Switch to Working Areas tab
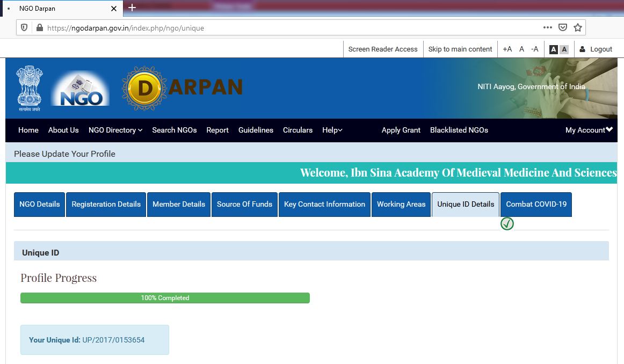624x364 pixels. click(x=401, y=205)
